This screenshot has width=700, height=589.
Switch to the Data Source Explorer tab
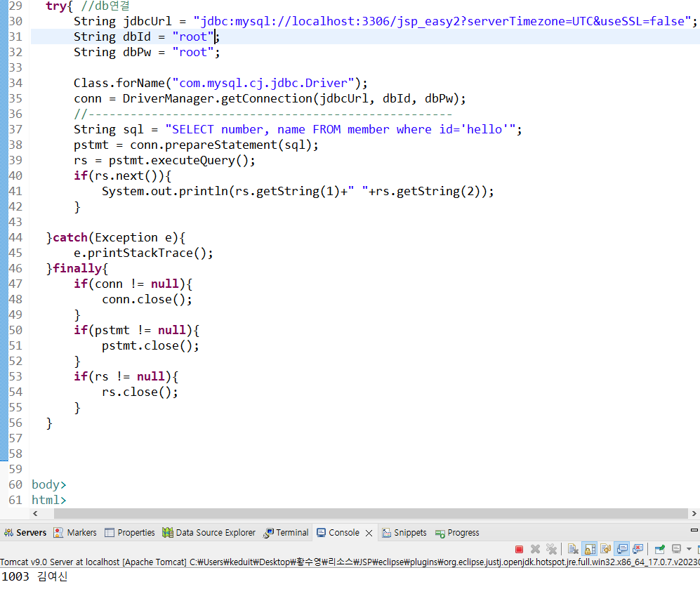tap(209, 533)
